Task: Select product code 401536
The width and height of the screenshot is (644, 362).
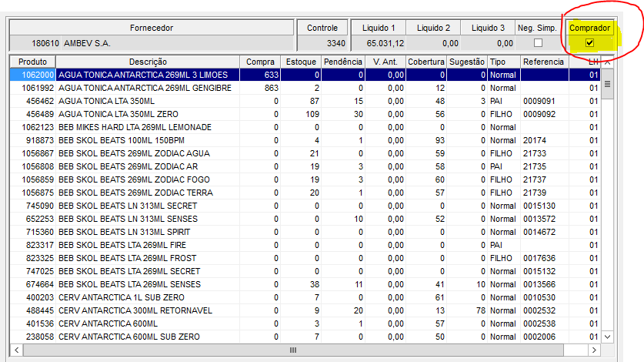Action: 40,323
